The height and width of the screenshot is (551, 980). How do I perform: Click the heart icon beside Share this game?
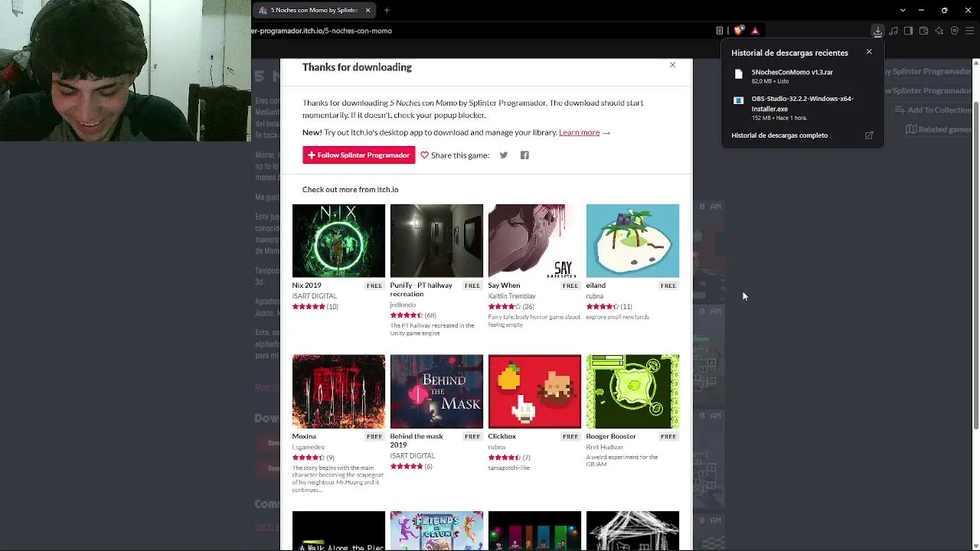tap(424, 155)
